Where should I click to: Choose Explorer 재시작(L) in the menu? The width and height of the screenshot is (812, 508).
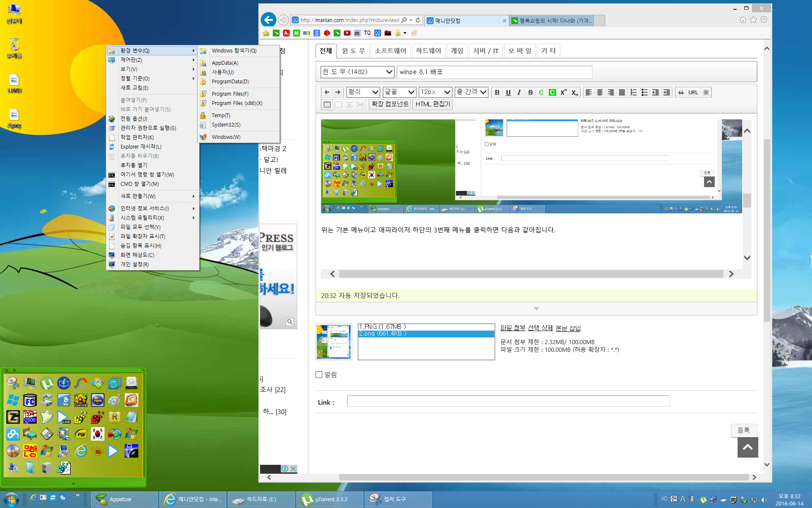152,147
